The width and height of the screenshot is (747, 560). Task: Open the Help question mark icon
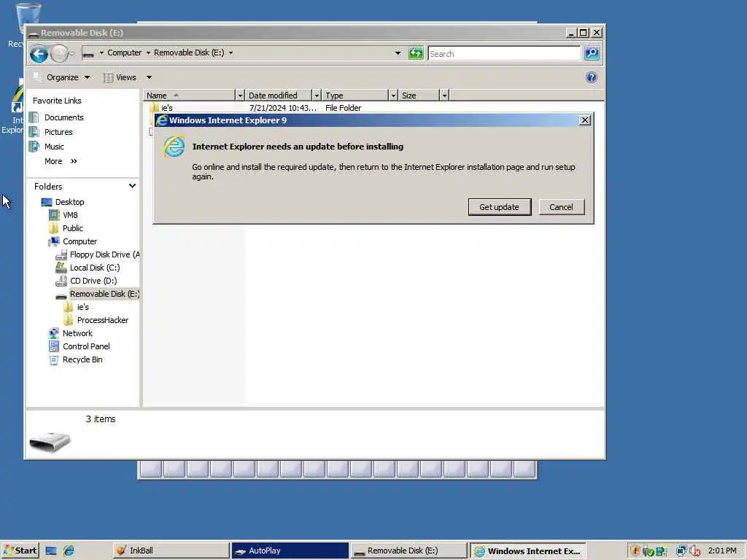click(591, 77)
